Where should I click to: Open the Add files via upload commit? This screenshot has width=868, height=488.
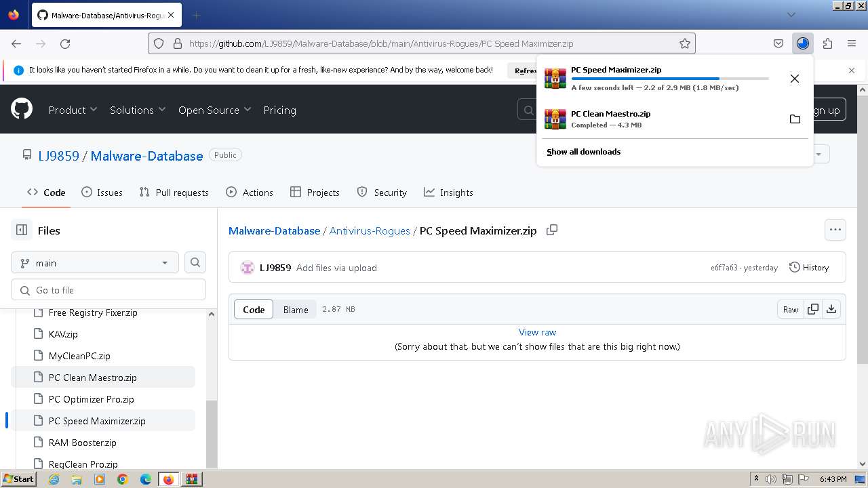click(x=336, y=268)
